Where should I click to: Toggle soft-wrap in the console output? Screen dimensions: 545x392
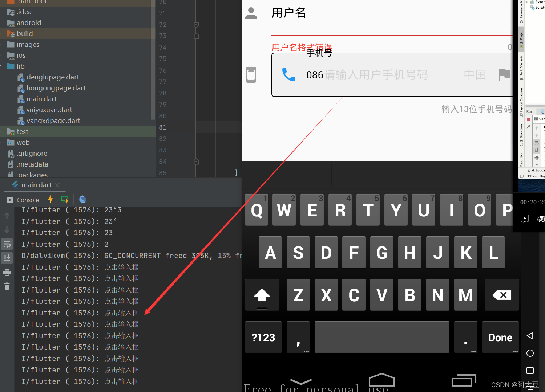pyautogui.click(x=7, y=244)
